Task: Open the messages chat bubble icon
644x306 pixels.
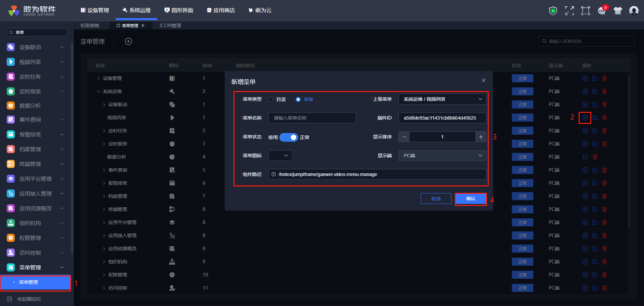Action: click(602, 11)
